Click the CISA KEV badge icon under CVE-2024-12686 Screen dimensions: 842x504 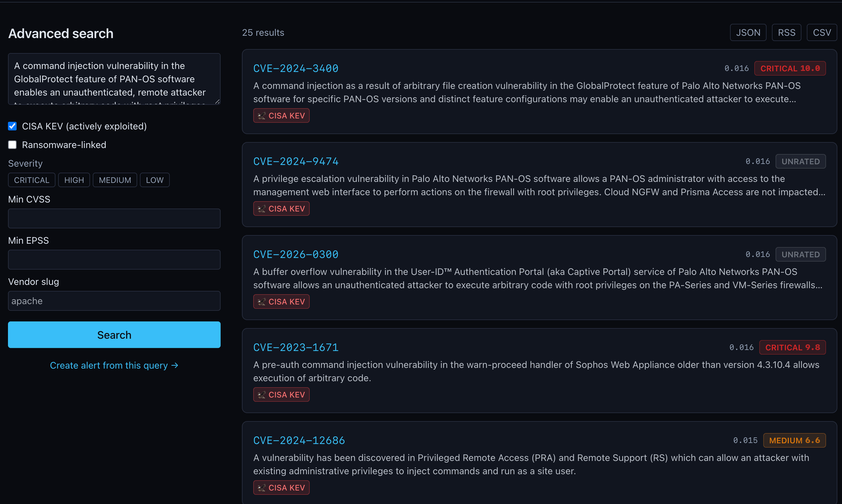262,488
